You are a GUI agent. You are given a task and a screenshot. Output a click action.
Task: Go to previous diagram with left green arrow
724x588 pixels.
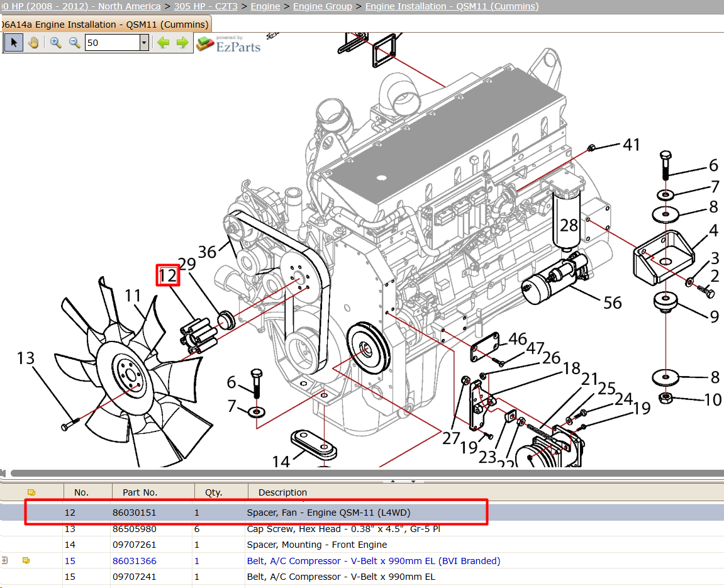(x=163, y=43)
